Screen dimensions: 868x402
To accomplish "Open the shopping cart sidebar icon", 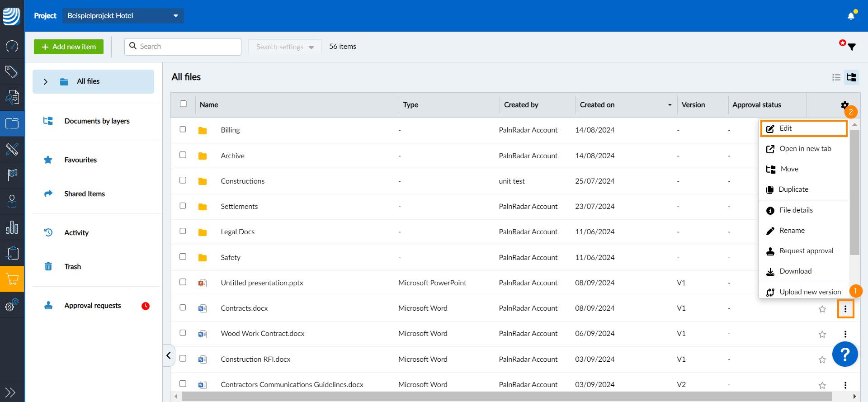I will tap(12, 279).
